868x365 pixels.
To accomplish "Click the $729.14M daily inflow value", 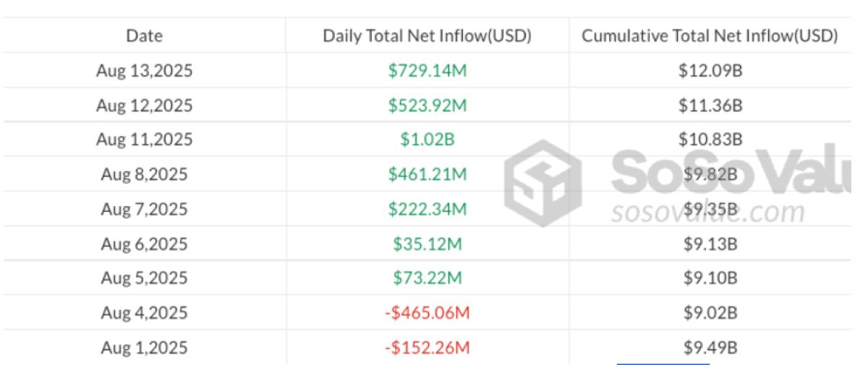I will [427, 71].
